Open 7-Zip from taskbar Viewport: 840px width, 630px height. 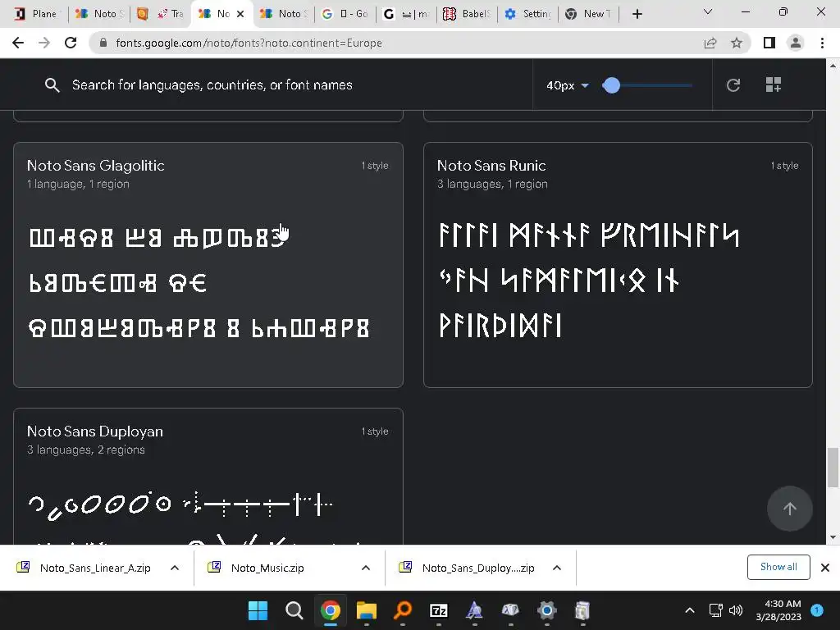click(439, 610)
